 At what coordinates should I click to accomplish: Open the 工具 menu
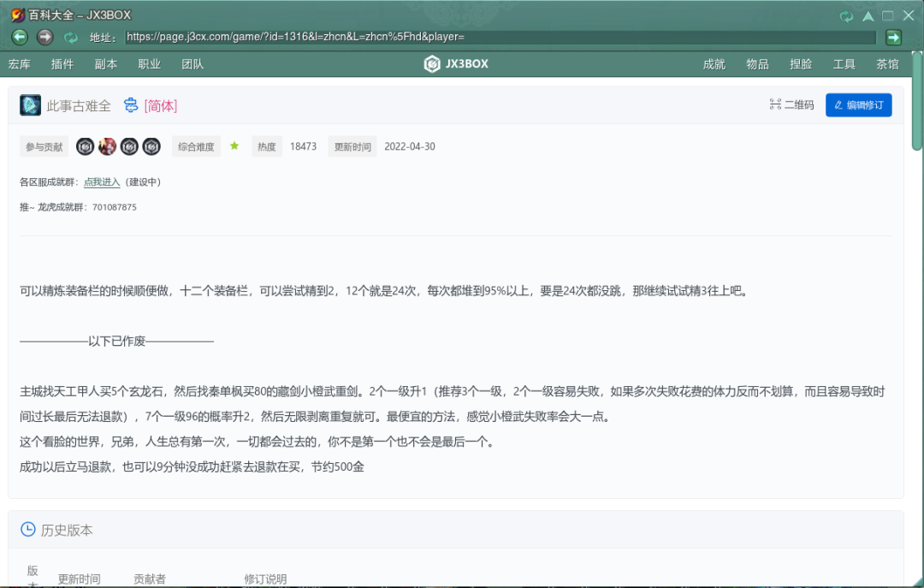pyautogui.click(x=844, y=64)
